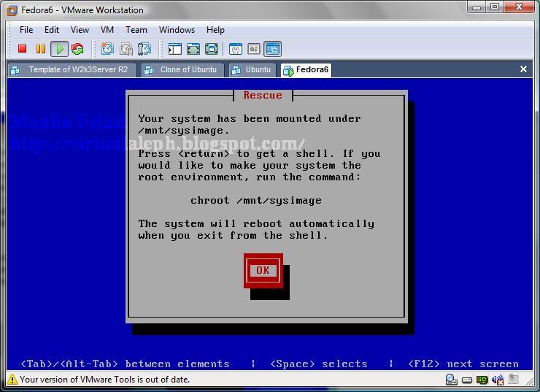Enter full screen mode icon
The width and height of the screenshot is (540, 392).
point(212,49)
